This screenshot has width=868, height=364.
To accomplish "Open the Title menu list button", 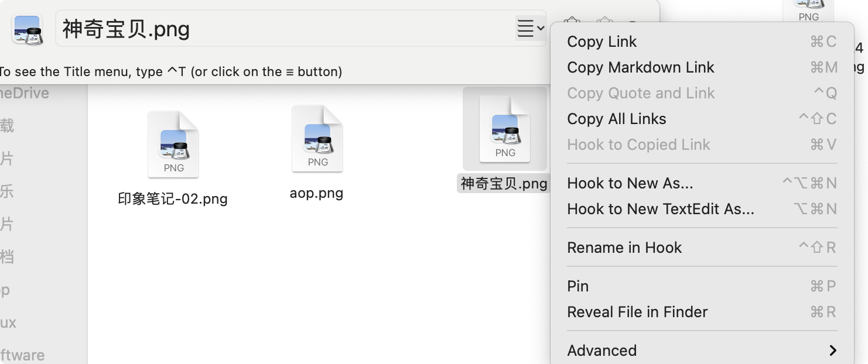I will [x=531, y=28].
